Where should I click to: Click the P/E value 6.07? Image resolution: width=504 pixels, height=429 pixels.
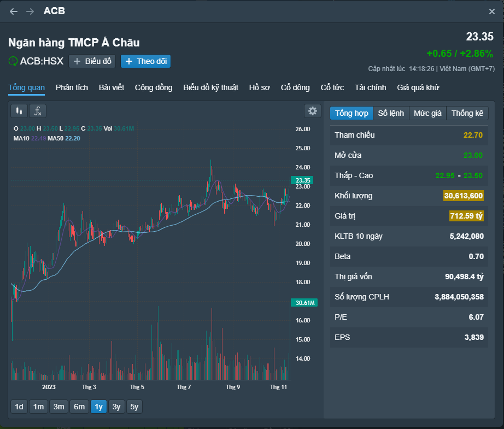click(476, 317)
